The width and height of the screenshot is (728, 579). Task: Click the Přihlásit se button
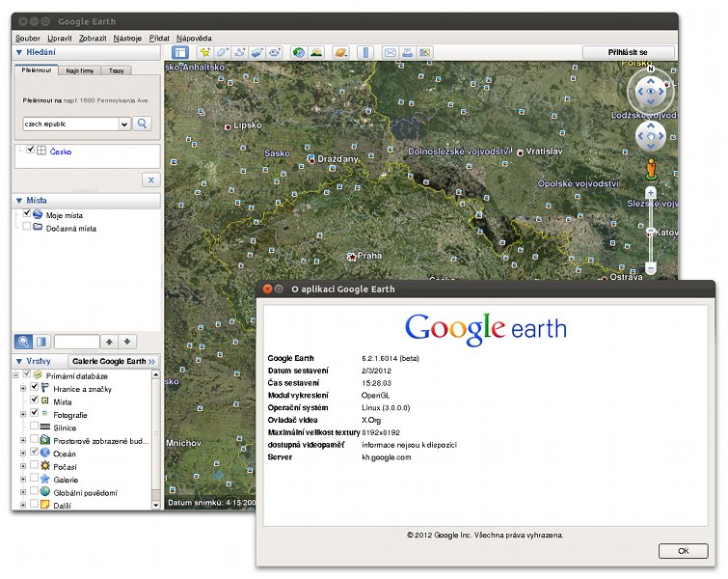(x=628, y=52)
